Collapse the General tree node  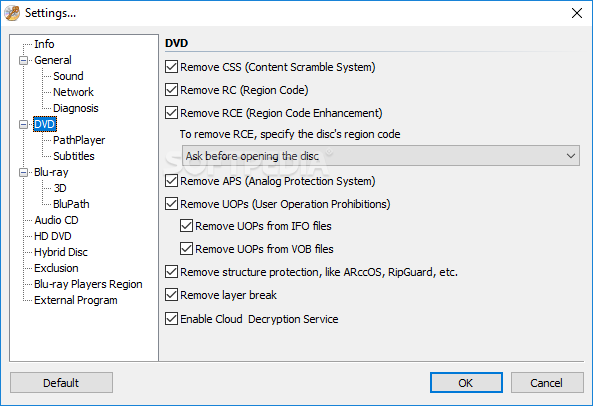click(x=23, y=60)
